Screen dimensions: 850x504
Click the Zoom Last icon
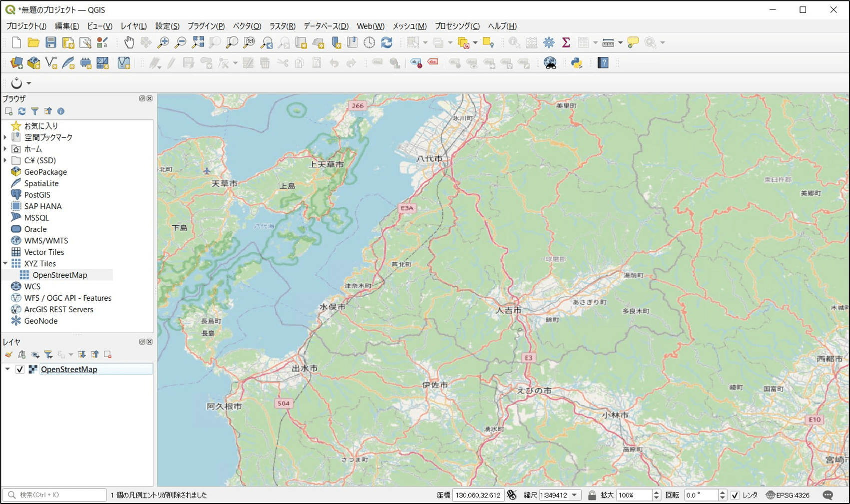click(267, 42)
